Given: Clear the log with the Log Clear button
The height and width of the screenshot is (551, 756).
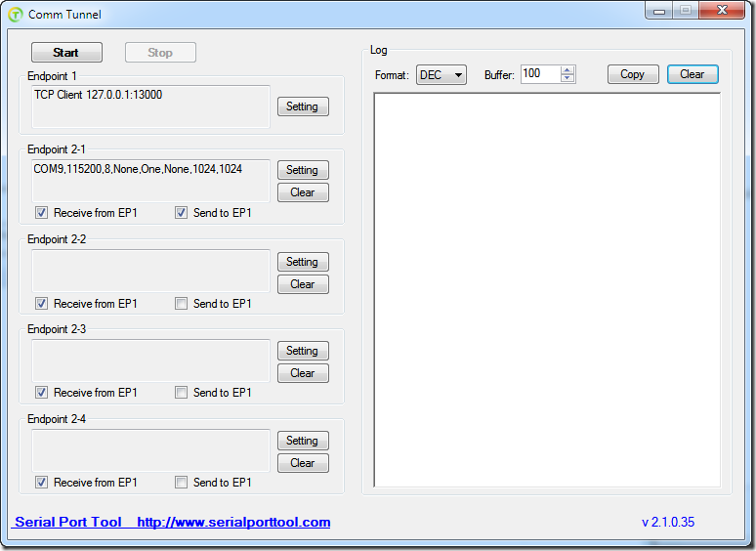Looking at the screenshot, I should [x=693, y=74].
